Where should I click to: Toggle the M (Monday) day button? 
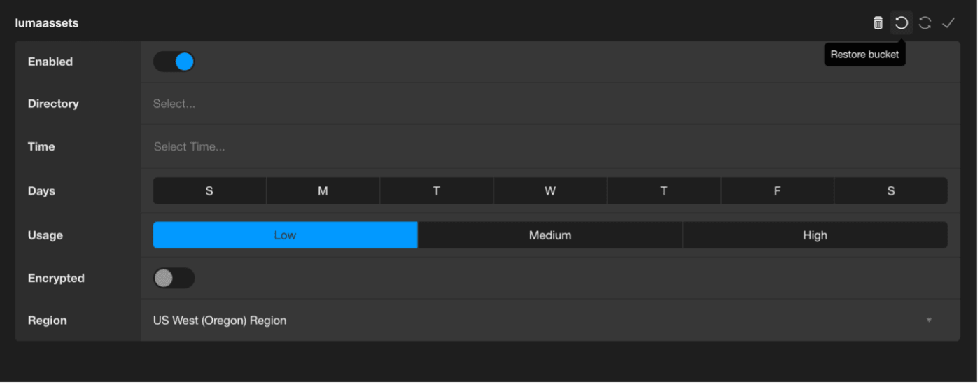tap(323, 190)
